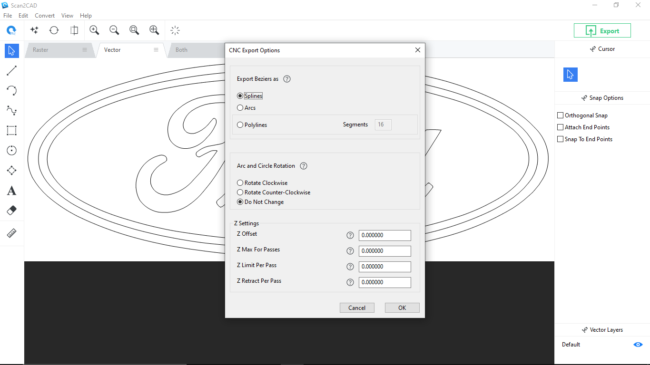Close the CNC Export Options dialog
Image resolution: width=650 pixels, height=365 pixels.
pos(417,50)
